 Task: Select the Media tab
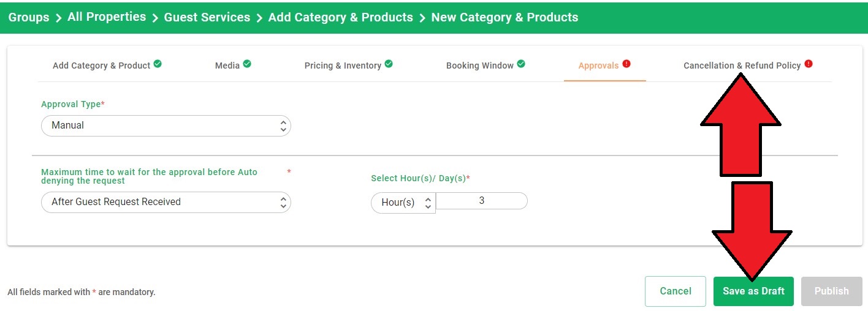pyautogui.click(x=227, y=66)
